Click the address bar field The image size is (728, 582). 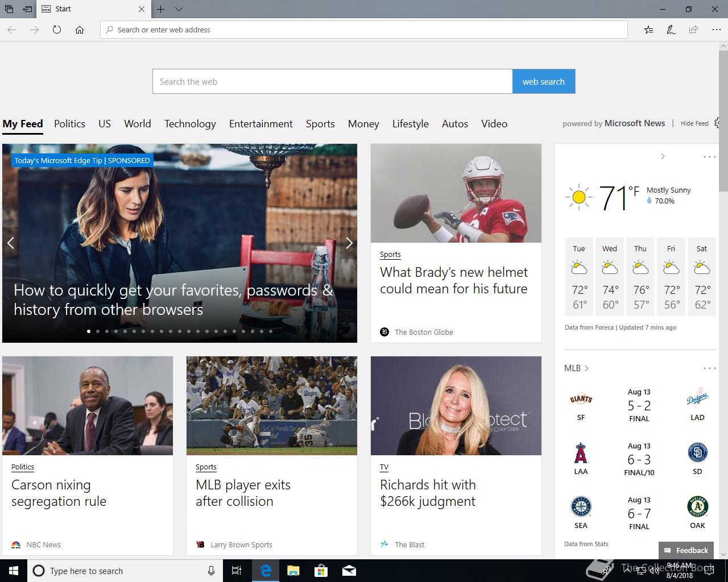(364, 30)
